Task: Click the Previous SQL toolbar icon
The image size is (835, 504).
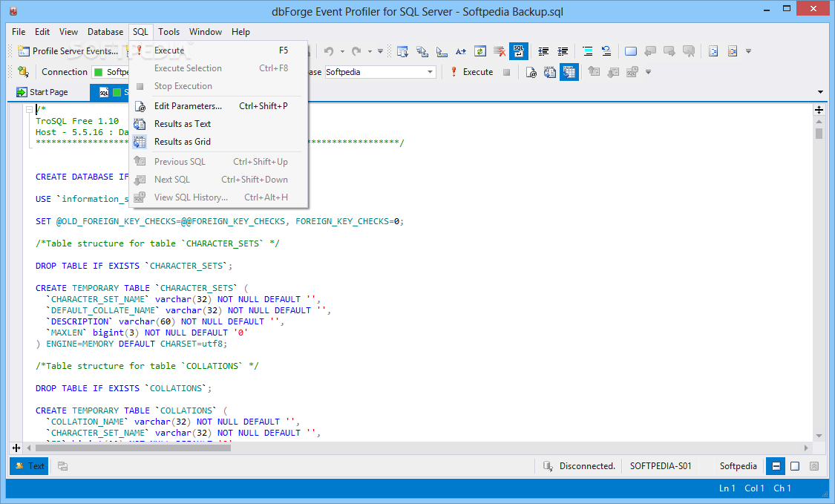Action: pos(594,72)
